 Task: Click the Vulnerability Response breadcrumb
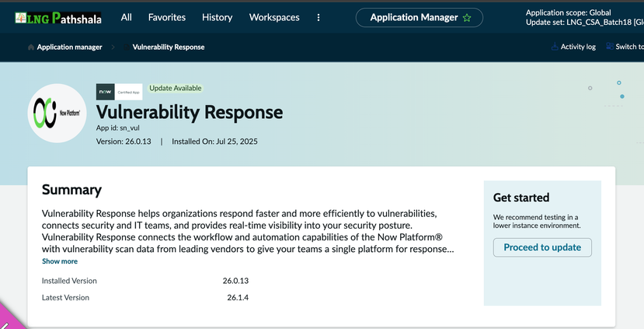point(169,47)
